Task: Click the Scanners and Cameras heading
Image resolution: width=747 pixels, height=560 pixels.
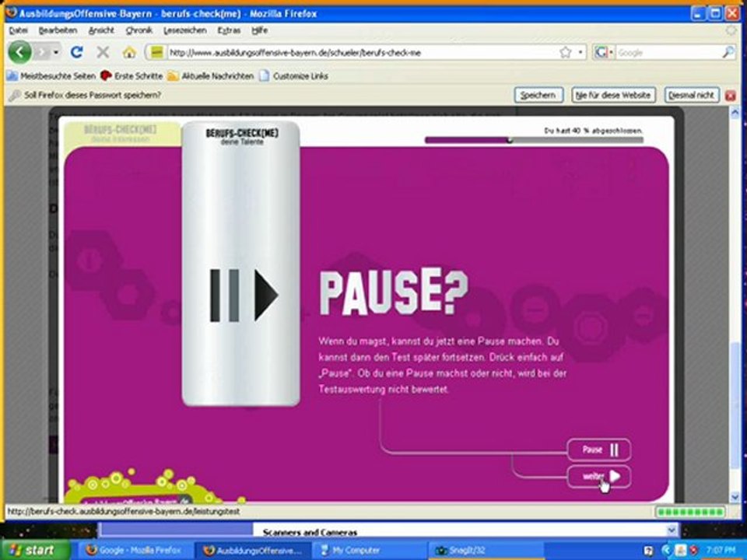Action: coord(310,532)
